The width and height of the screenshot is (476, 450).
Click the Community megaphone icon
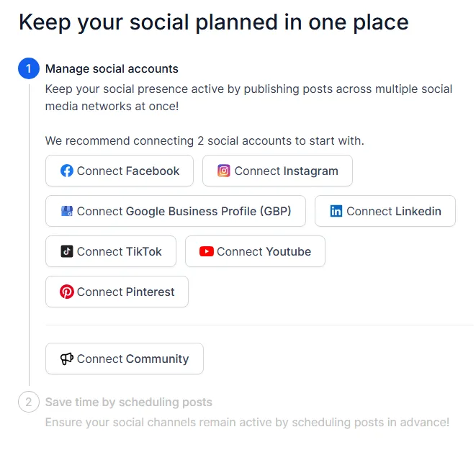67,359
